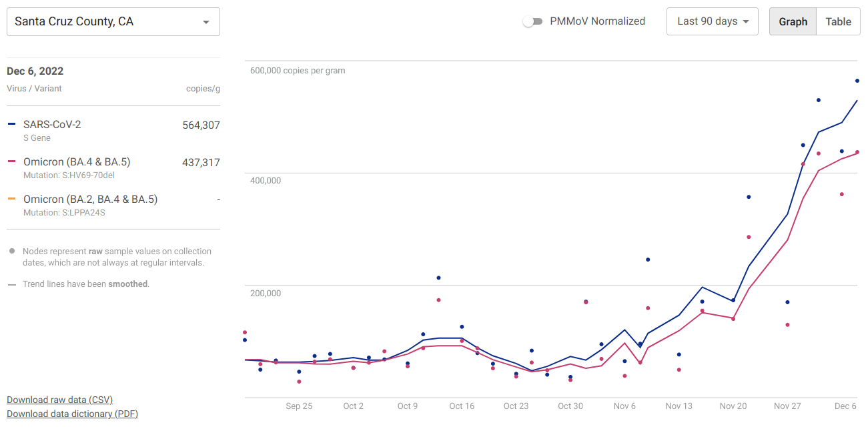This screenshot has width=868, height=431.
Task: Click the Sep 25 date label on axis
Action: (x=299, y=406)
